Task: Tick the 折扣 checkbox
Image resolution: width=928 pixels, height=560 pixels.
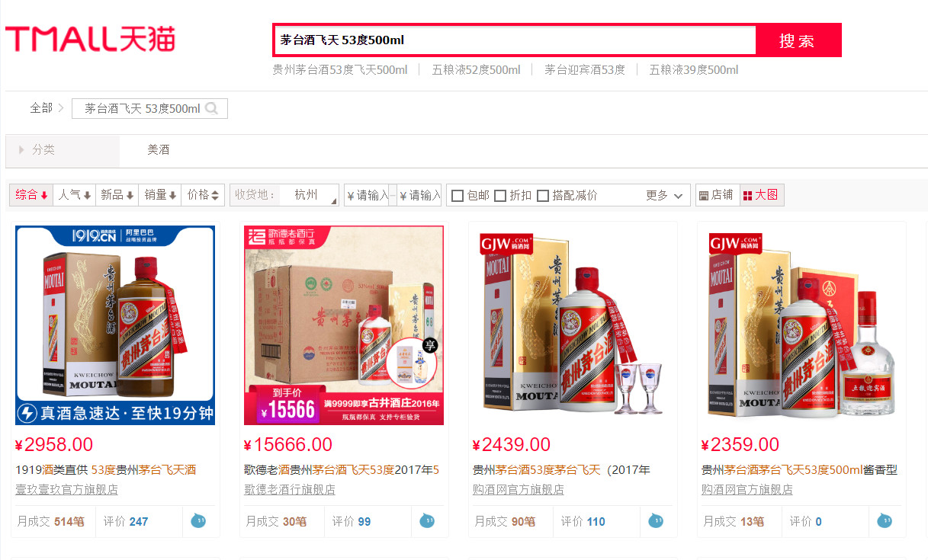Action: pos(500,196)
